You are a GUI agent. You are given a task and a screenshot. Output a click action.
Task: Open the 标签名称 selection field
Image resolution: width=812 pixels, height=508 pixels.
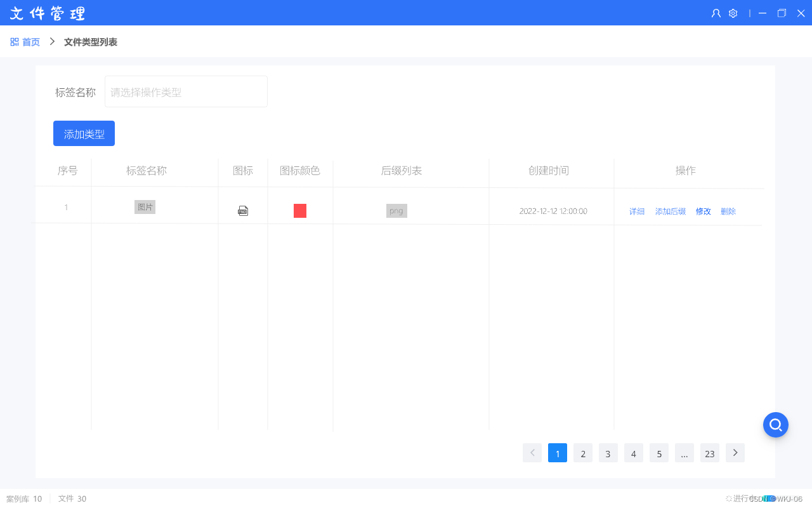(186, 91)
